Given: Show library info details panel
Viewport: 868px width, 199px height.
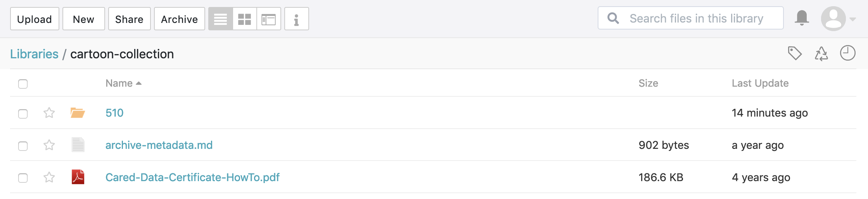Looking at the screenshot, I should pos(296,19).
